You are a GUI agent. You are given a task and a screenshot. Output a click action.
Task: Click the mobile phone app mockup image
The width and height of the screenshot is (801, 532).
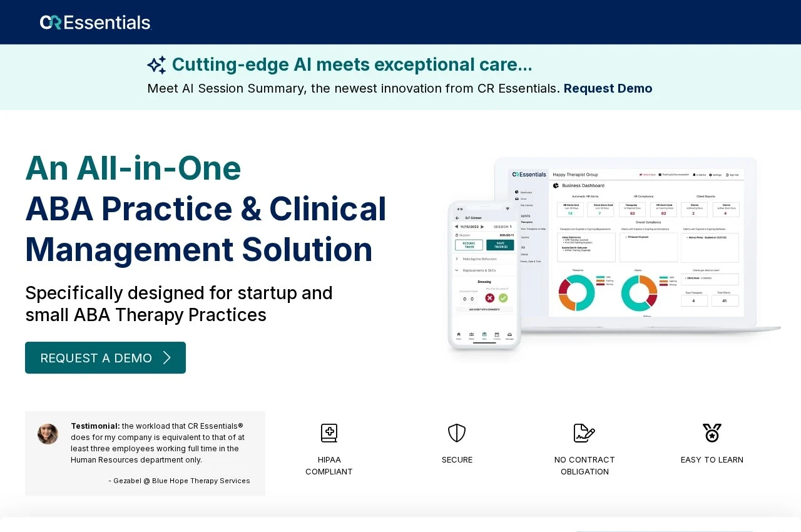[484, 276]
